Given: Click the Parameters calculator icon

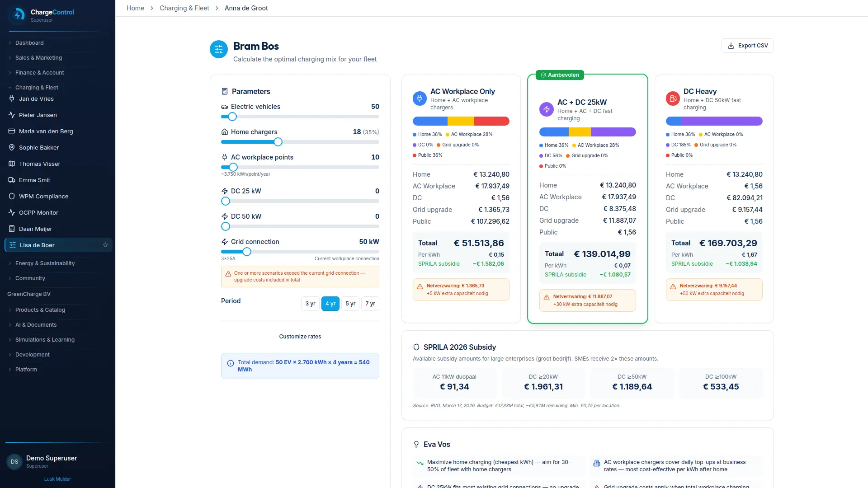Looking at the screenshot, I should pos(225,91).
